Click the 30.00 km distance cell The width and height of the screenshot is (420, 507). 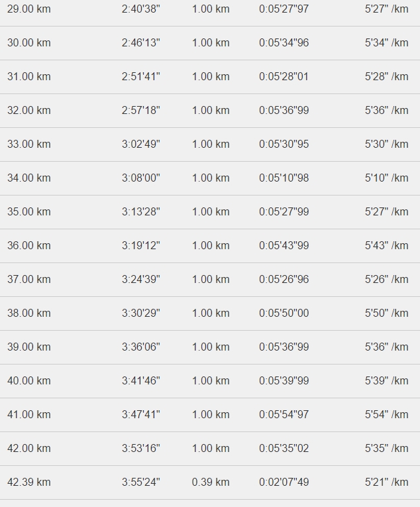(28, 42)
